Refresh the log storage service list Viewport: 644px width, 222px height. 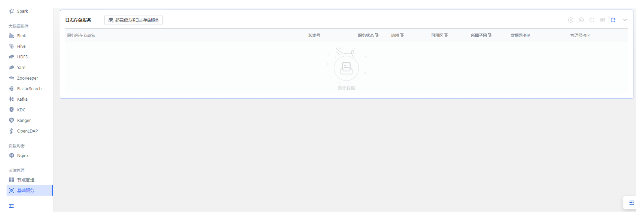point(613,20)
